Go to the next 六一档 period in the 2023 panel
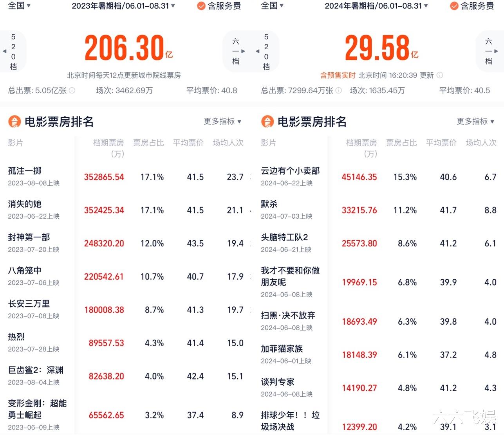Image resolution: width=504 pixels, height=435 pixels. click(x=237, y=51)
